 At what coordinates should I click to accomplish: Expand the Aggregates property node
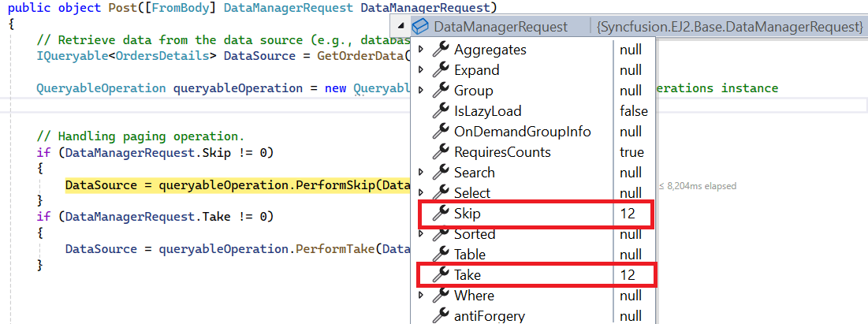tap(420, 50)
